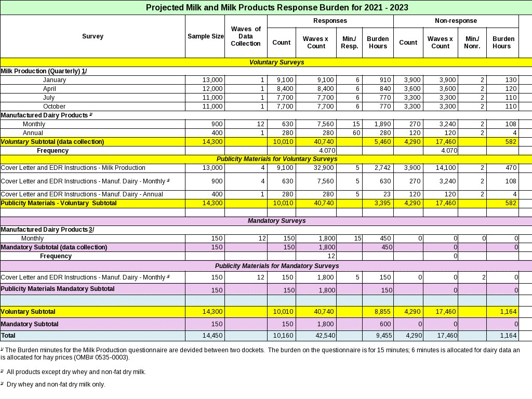Select the "Sample Size" column header
Viewport: 532px width, 399px height.
pos(205,36)
